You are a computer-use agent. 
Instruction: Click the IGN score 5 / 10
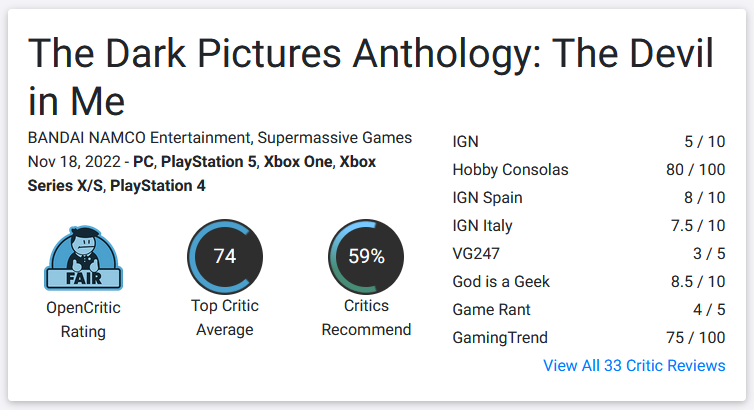click(x=704, y=142)
